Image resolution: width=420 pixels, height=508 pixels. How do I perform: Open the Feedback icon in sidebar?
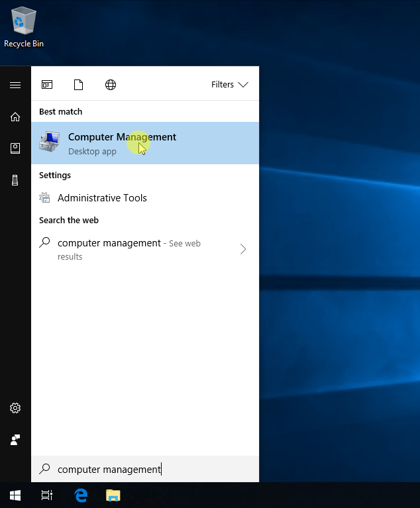[x=15, y=440]
